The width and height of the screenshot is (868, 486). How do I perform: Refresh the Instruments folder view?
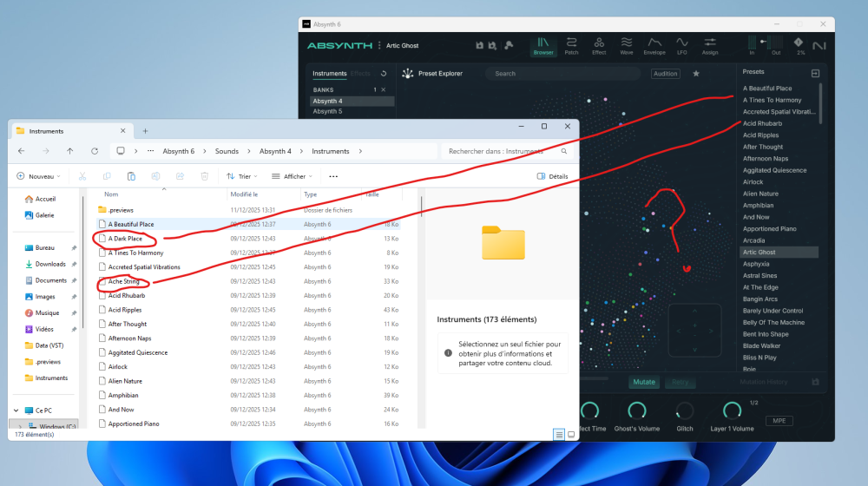tap(95, 151)
